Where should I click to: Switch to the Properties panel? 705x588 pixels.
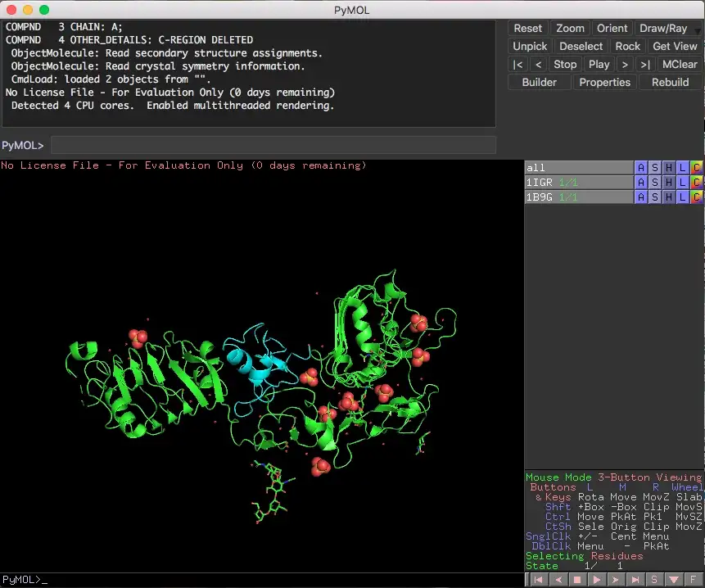[604, 82]
